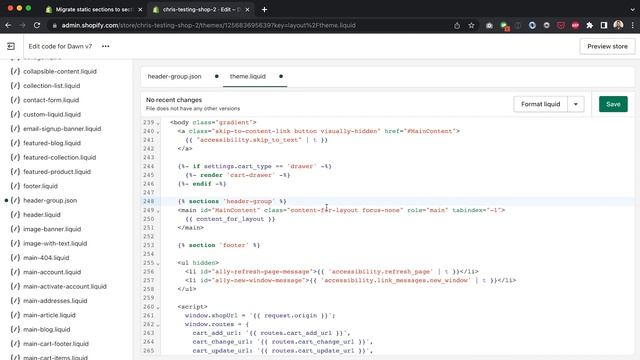Open image-banner.liquid file
The image size is (640, 360).
(52, 229)
